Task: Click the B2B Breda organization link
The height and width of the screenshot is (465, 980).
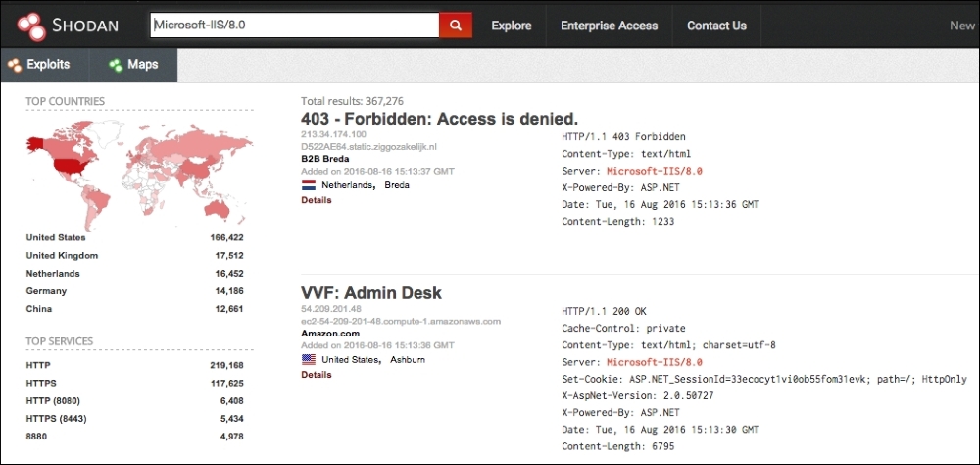Action: [x=325, y=159]
